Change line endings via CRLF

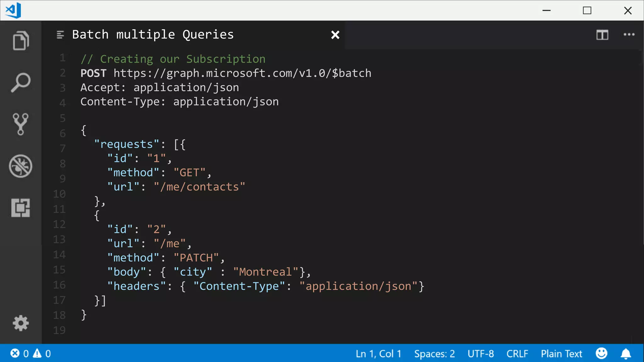pos(517,354)
